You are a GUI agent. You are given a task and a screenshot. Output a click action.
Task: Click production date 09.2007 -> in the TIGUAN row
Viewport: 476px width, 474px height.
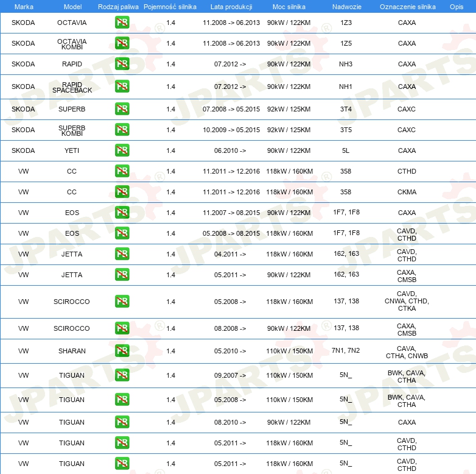point(230,375)
